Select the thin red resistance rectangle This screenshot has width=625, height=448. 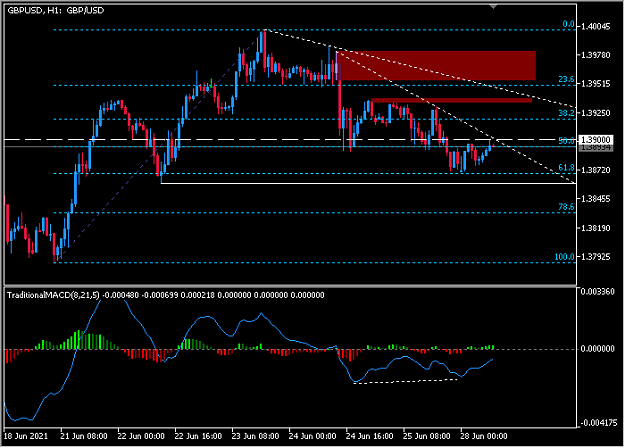click(x=452, y=100)
